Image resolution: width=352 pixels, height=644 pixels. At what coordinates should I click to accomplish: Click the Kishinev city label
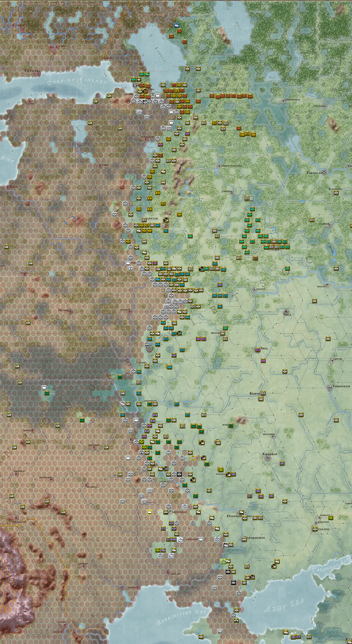point(83,564)
